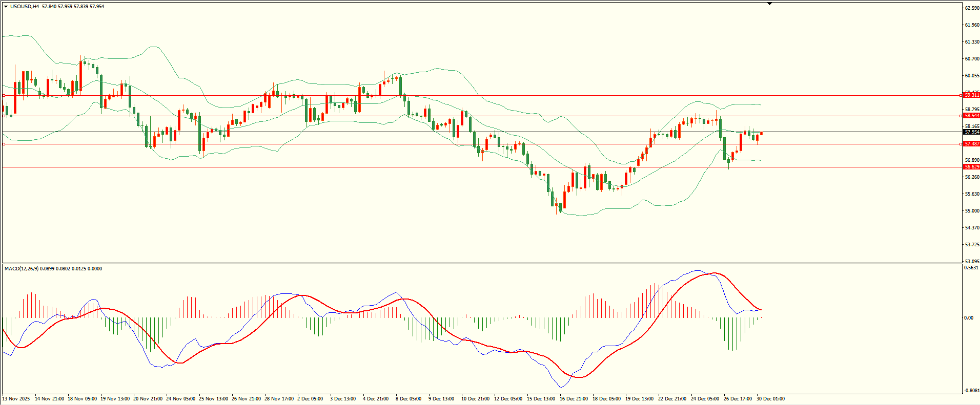Click the 16 Dec 21:00 time axis label
The height and width of the screenshot is (405, 980).
(574, 399)
